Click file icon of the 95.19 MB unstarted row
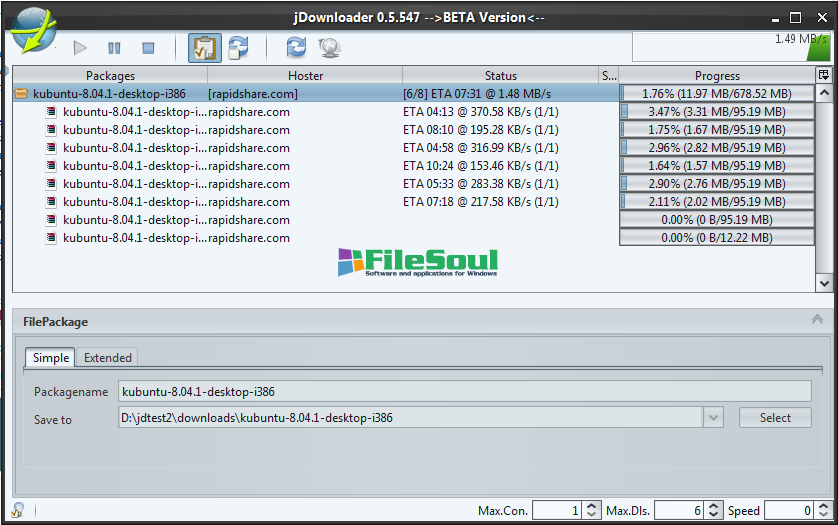The image size is (838, 525). click(51, 220)
